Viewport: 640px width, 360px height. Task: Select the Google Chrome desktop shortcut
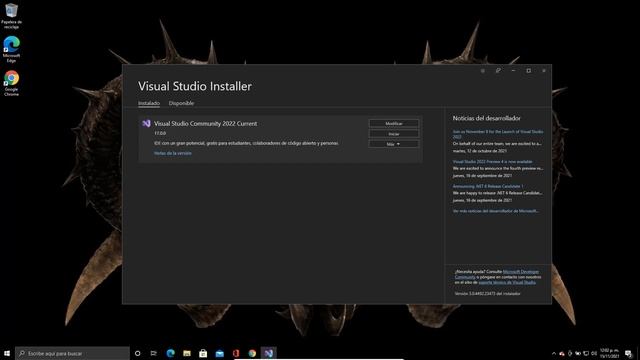click(x=11, y=83)
